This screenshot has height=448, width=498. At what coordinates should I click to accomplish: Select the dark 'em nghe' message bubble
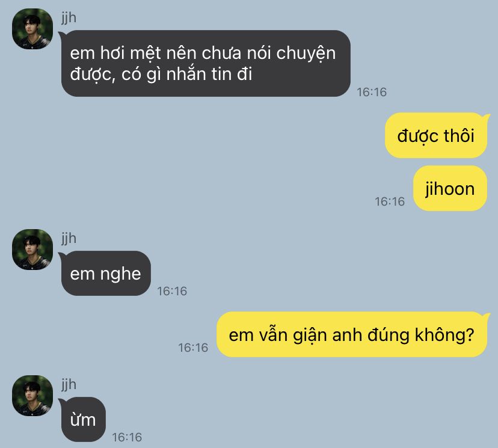(106, 274)
